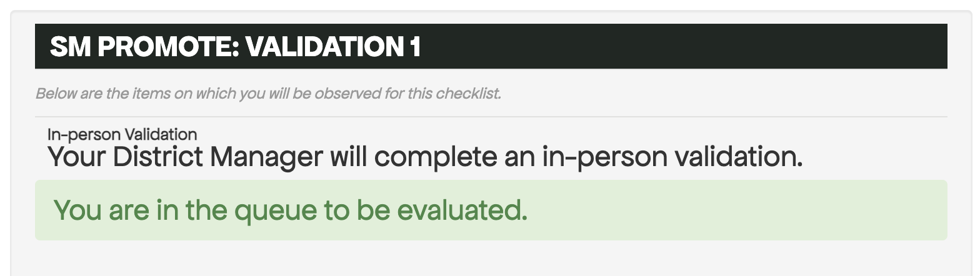Select the italic checklist description line
The height and width of the screenshot is (276, 980).
click(x=268, y=94)
